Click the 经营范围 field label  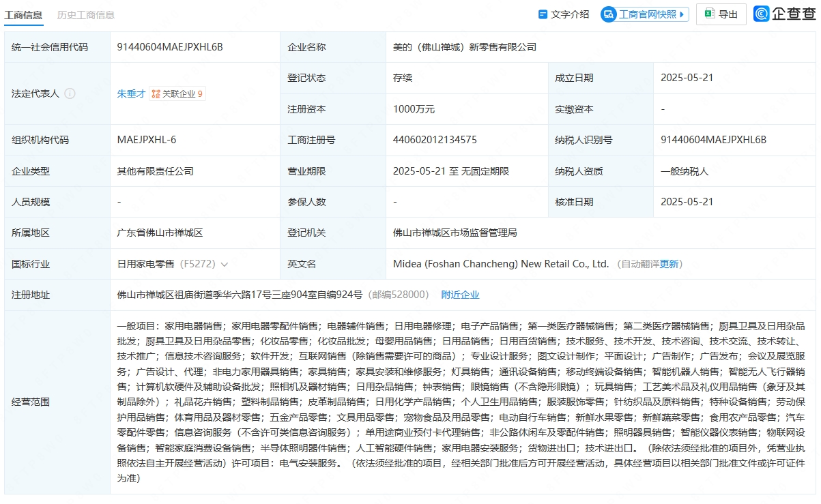(x=31, y=402)
